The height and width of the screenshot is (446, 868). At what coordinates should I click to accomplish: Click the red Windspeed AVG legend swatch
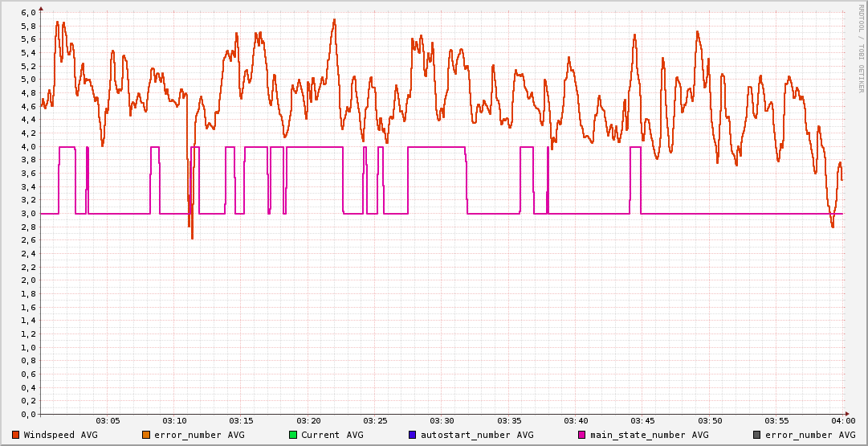[x=15, y=435]
